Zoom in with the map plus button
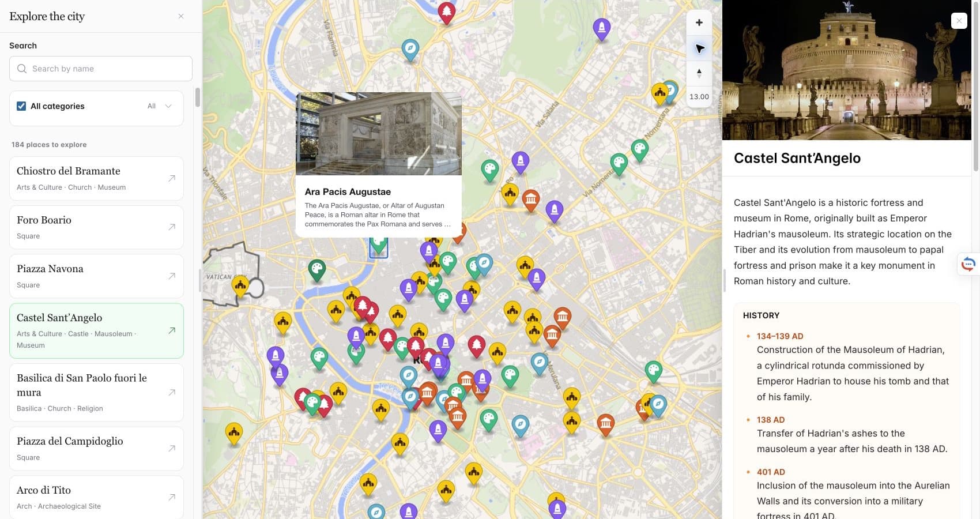Viewport: 980px width, 519px height. pos(699,22)
